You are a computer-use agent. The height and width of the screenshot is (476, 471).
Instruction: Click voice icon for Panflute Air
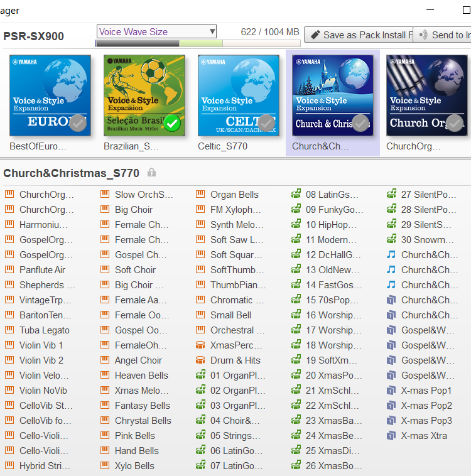(x=9, y=269)
